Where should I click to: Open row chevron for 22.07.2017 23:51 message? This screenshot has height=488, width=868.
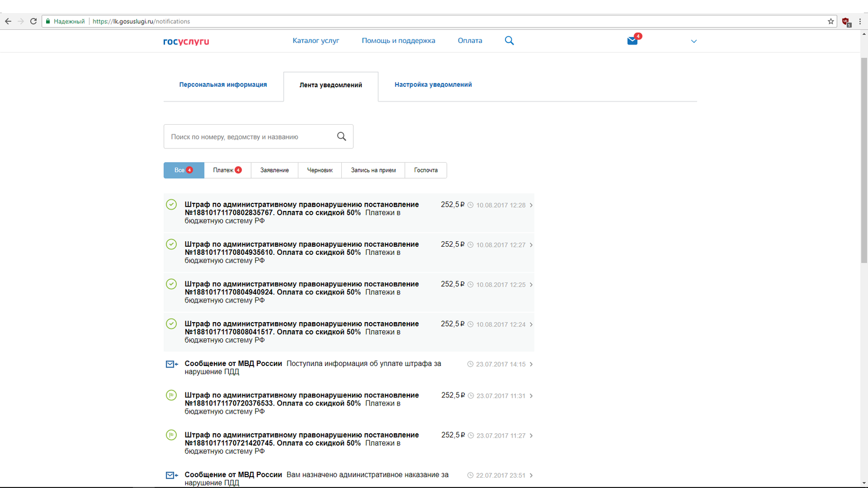[531, 476]
